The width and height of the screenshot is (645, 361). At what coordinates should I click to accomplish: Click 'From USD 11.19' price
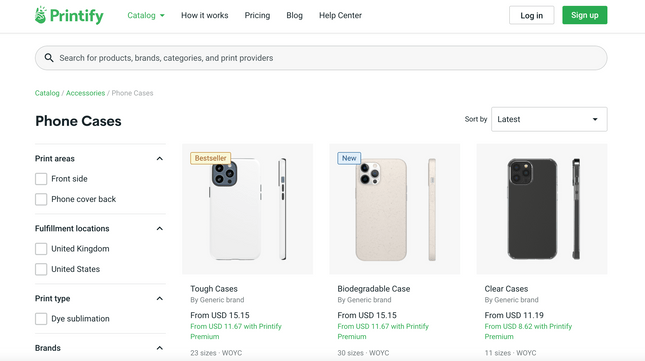click(x=514, y=315)
